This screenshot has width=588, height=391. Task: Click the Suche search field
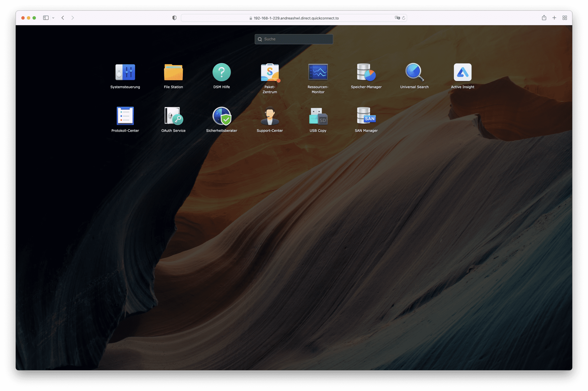(294, 39)
